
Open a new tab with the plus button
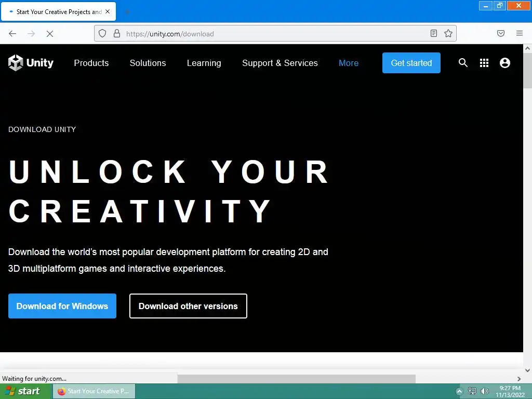[x=127, y=12]
